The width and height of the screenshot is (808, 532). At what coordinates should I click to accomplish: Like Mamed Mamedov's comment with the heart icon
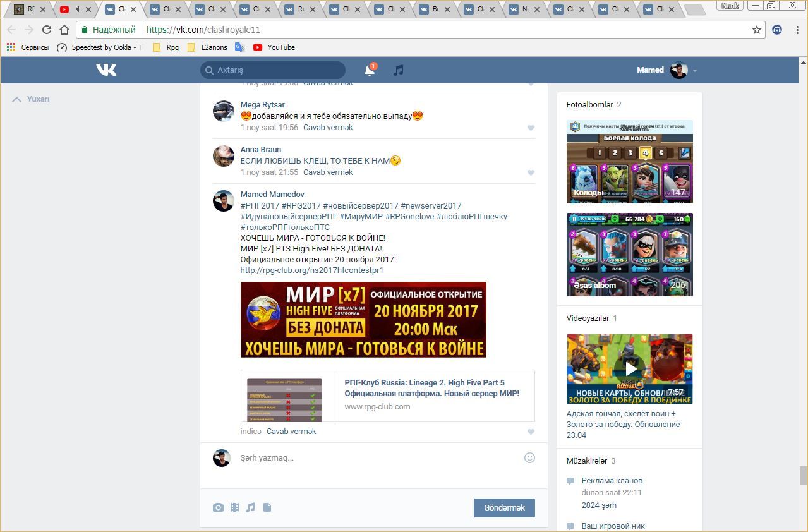tap(531, 432)
